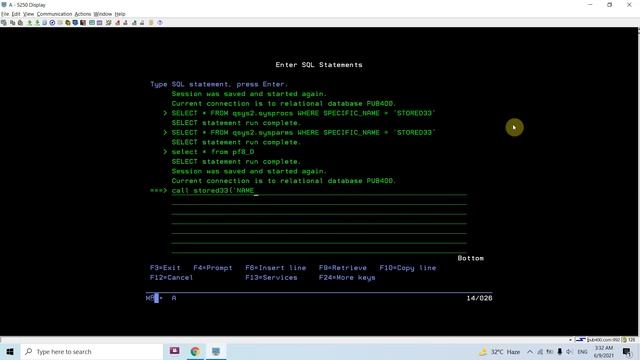The height and width of the screenshot is (360, 640).
Task: Click the gray page icon after green arrows
Action: point(44,23)
